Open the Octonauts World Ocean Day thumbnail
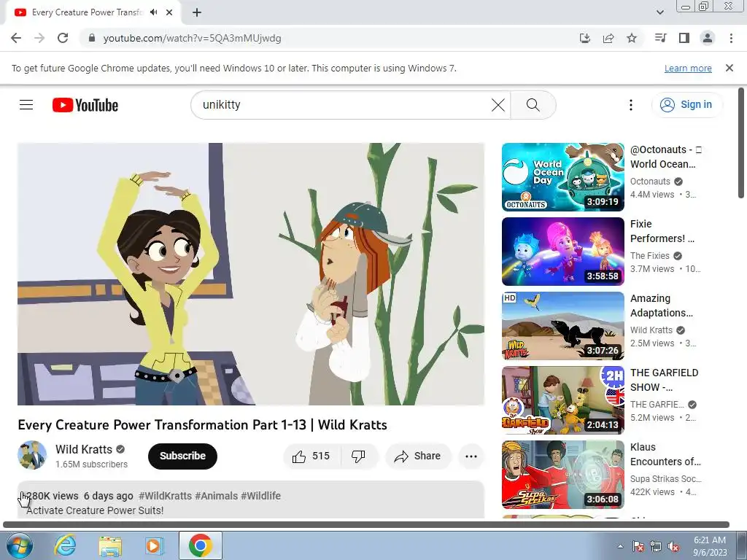 562,176
